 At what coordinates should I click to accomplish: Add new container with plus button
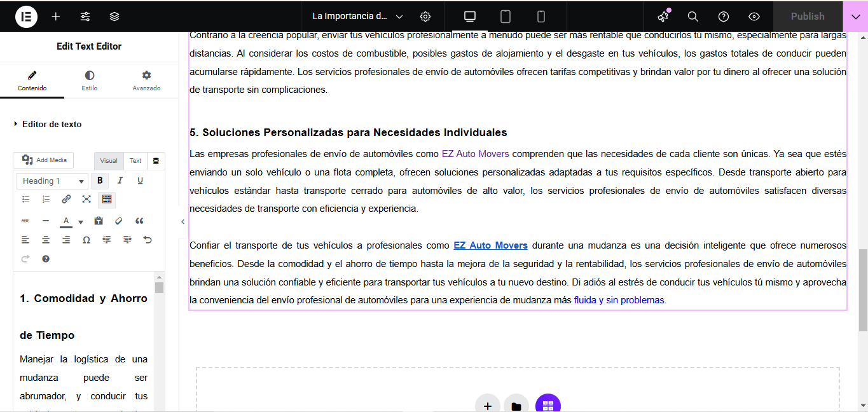coord(488,406)
